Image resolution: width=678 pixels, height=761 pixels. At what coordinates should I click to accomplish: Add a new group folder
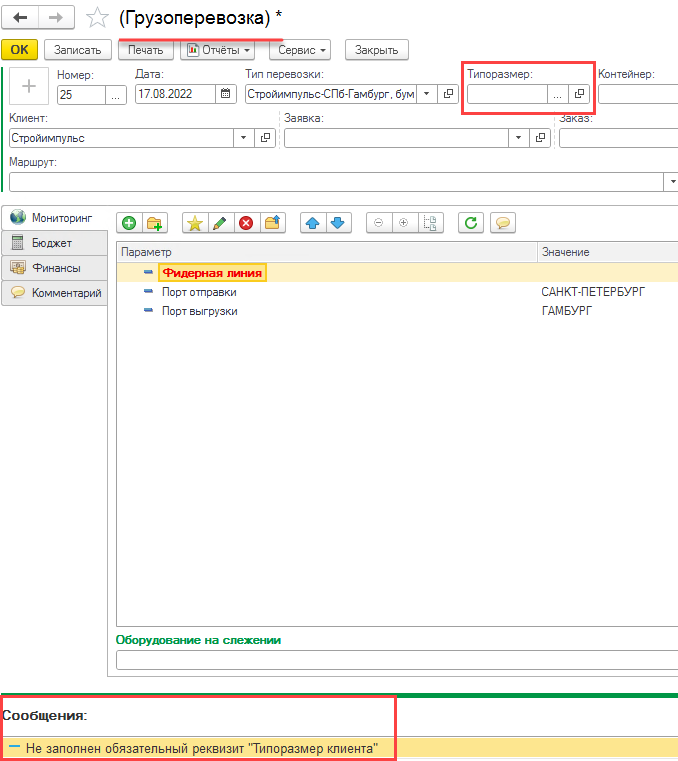point(154,223)
